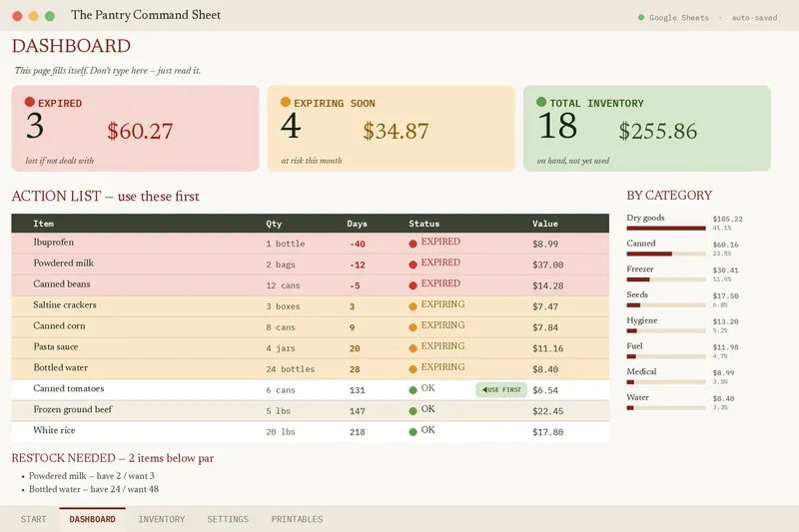Screen dimensions: 799x532
Task: Click the orange status dot for Bottled water
Action: point(412,369)
